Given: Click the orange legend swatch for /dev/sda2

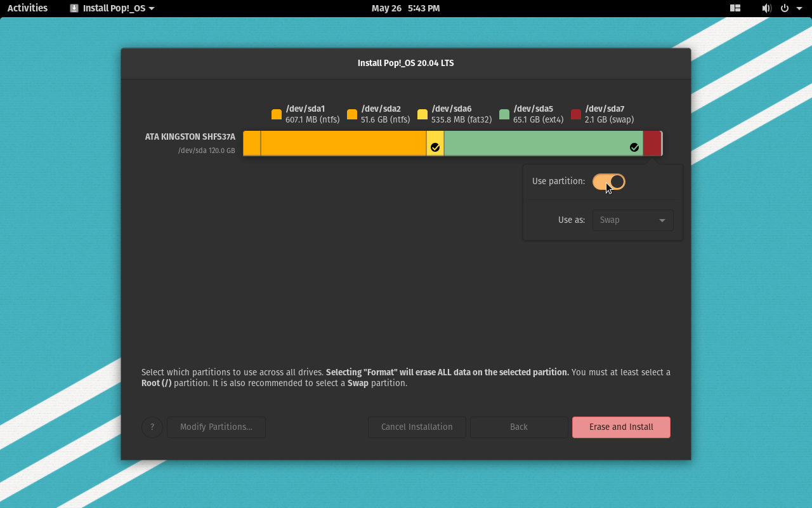Looking at the screenshot, I should [352, 114].
